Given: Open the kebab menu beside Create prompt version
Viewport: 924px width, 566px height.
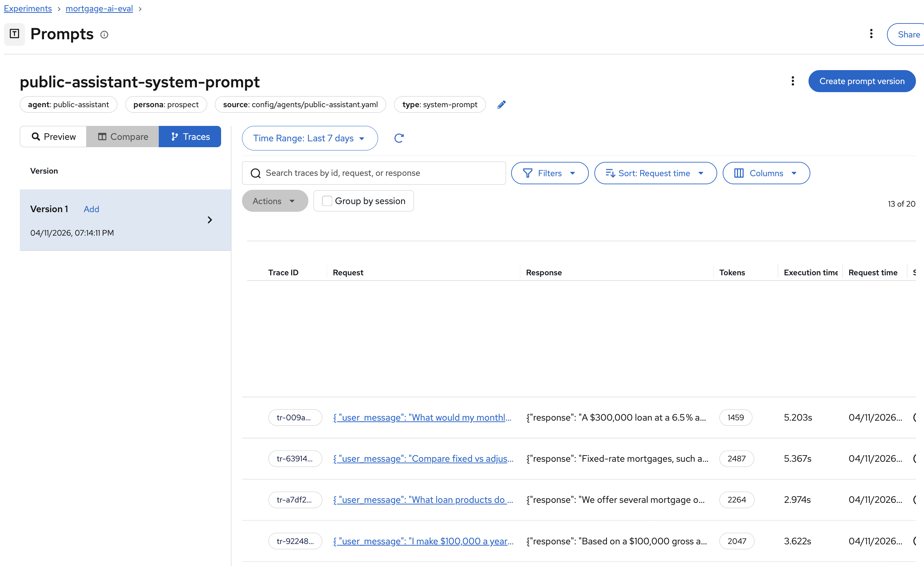Looking at the screenshot, I should (792, 81).
